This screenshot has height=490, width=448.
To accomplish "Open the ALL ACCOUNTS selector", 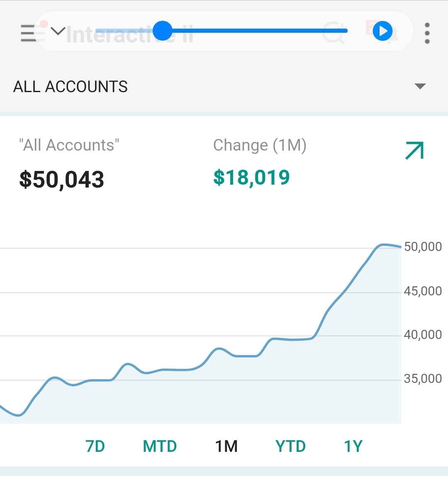I will [x=224, y=87].
